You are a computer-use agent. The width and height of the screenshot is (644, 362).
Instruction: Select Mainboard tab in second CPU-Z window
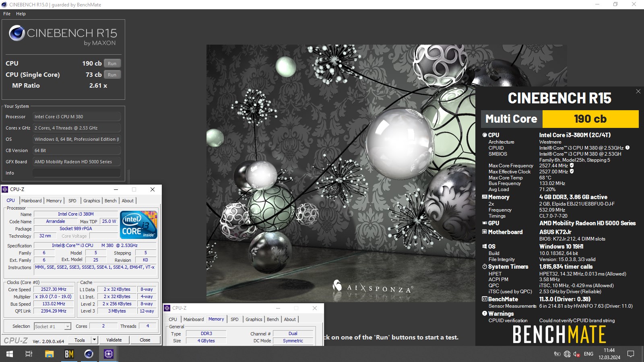194,319
